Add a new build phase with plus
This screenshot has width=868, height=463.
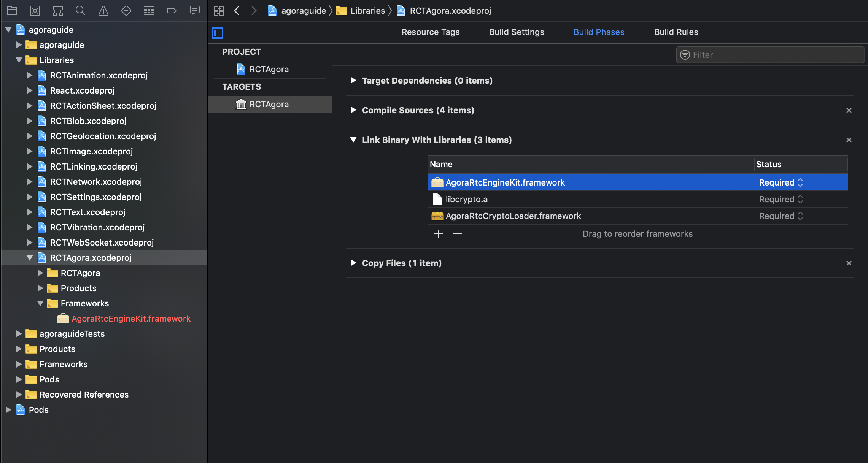point(342,55)
